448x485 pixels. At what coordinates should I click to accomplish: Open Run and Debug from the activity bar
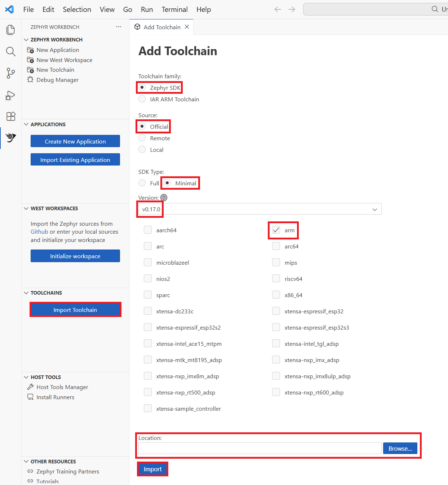(10, 95)
